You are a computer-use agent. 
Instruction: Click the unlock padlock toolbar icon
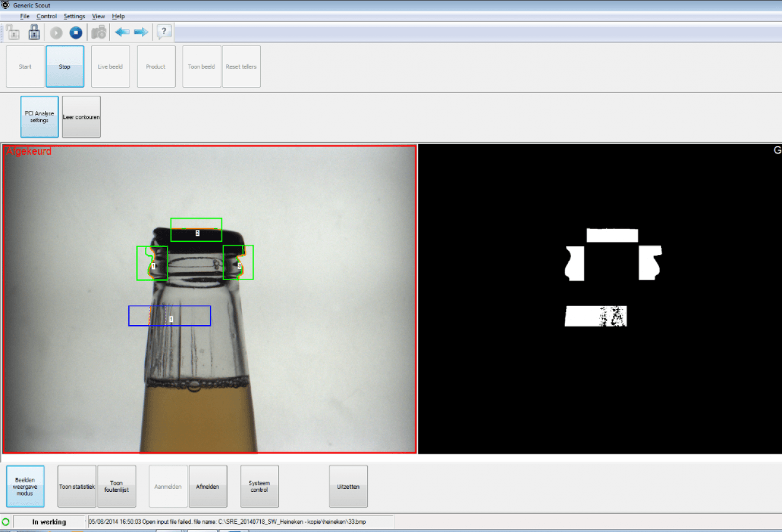12,32
